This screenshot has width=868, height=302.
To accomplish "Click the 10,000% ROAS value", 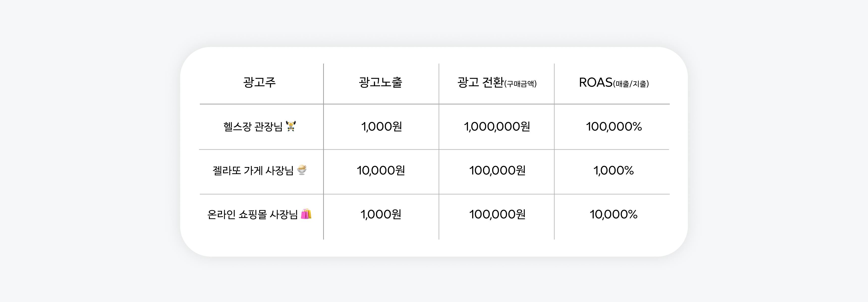I will (x=613, y=214).
